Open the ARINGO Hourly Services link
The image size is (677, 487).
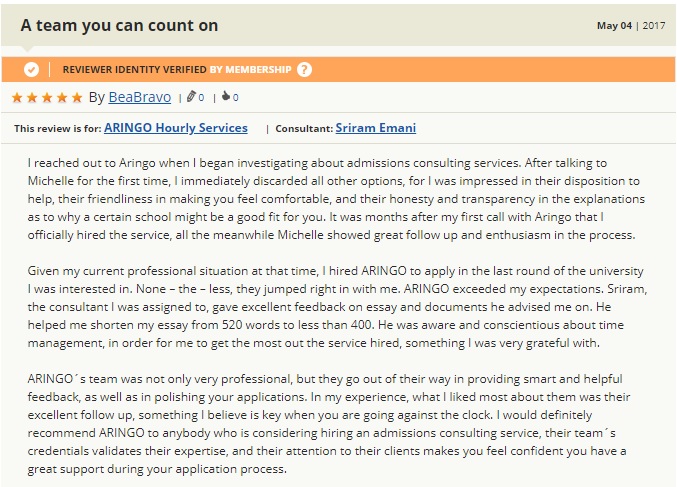click(x=176, y=128)
